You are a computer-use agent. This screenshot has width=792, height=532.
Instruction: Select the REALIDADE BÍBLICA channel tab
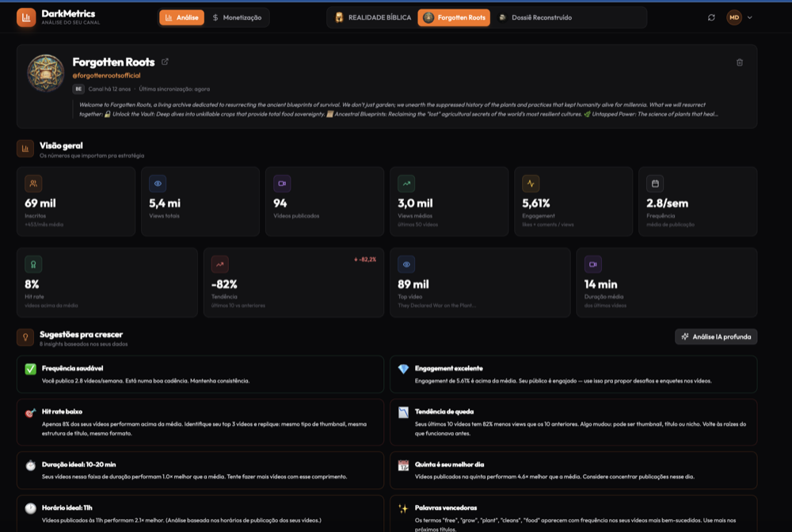click(x=373, y=17)
